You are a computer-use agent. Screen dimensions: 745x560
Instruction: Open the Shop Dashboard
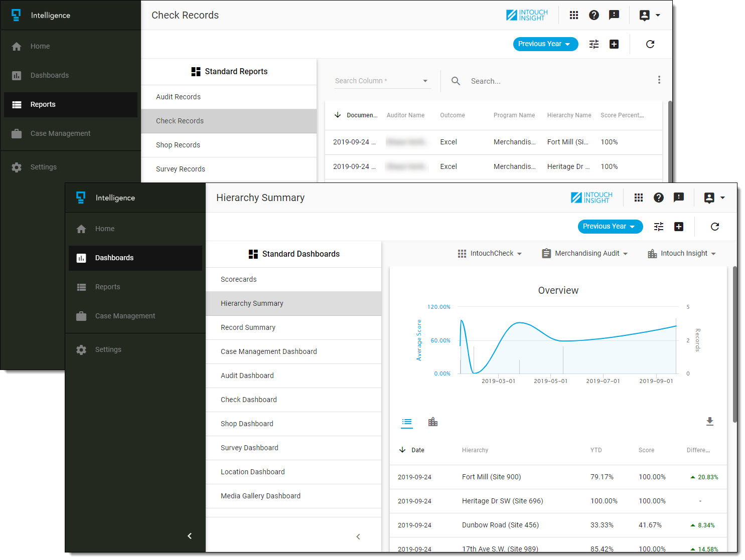(247, 424)
